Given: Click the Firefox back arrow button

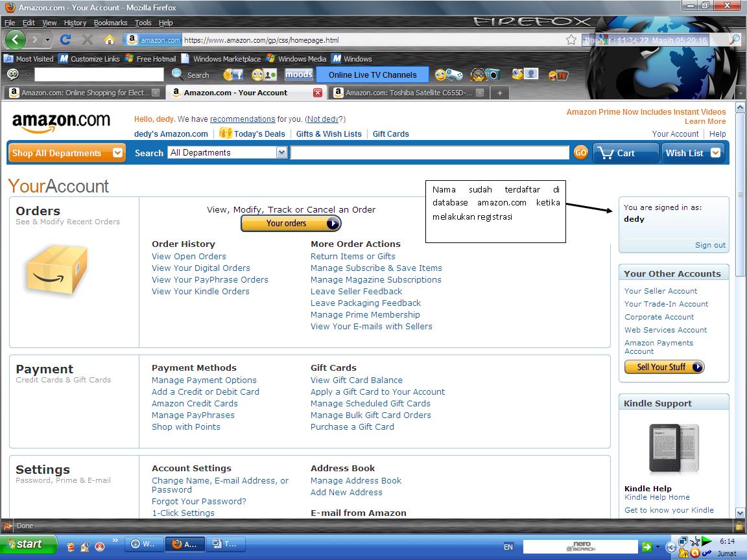Looking at the screenshot, I should [x=16, y=40].
